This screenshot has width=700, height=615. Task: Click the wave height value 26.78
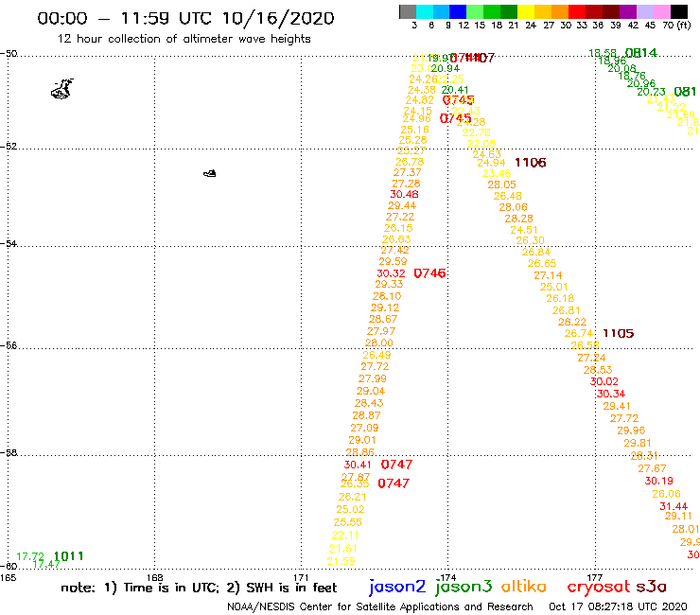point(410,162)
